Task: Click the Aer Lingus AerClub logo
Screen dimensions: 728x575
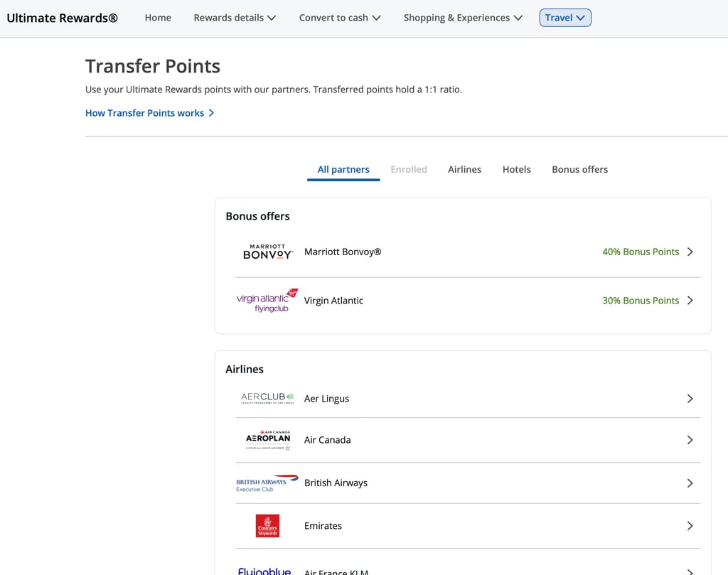Action: click(267, 398)
